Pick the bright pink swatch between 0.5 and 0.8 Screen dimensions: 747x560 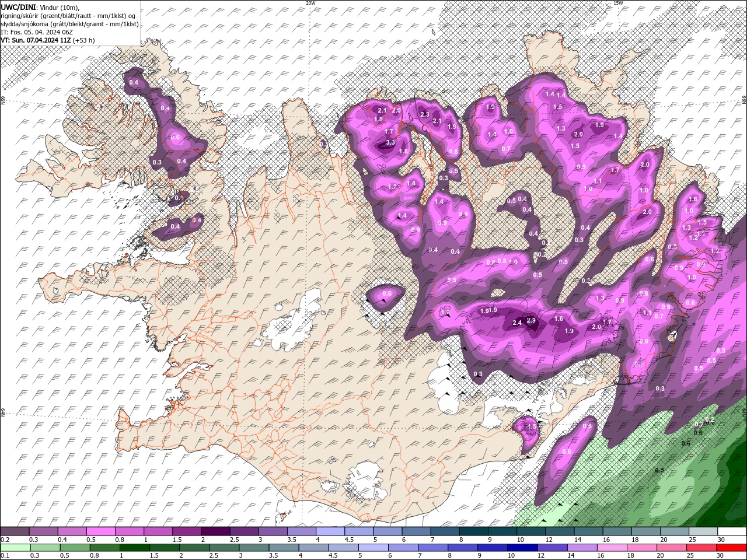click(x=100, y=531)
